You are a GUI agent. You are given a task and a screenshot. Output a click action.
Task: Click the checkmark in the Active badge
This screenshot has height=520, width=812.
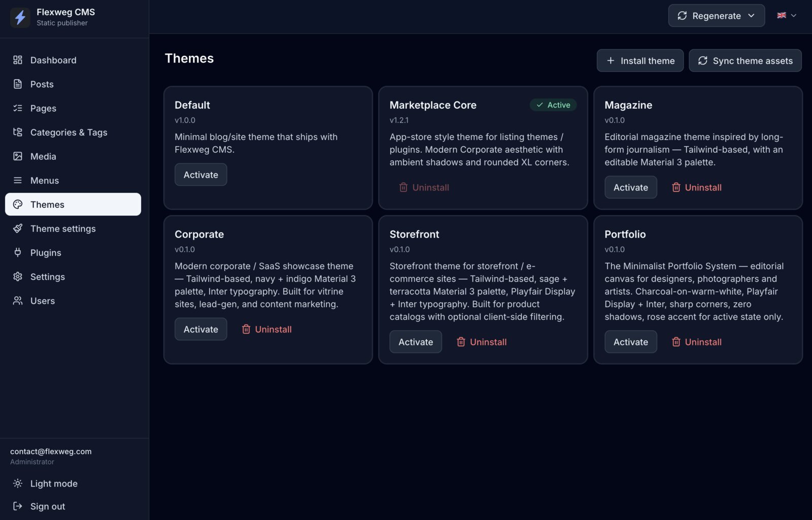(539, 105)
